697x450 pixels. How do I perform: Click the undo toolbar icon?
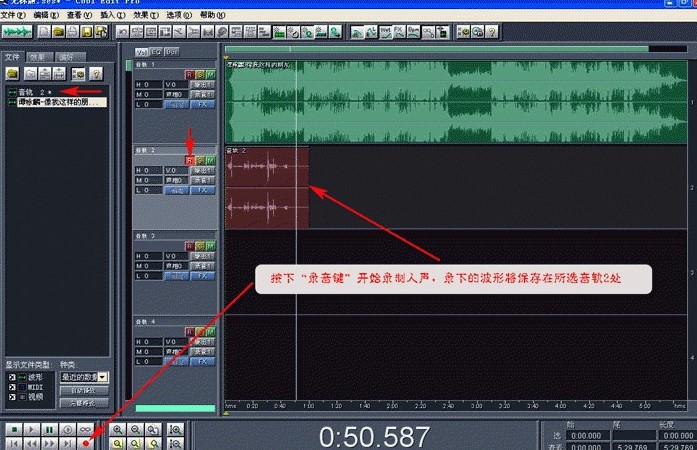[x=122, y=32]
